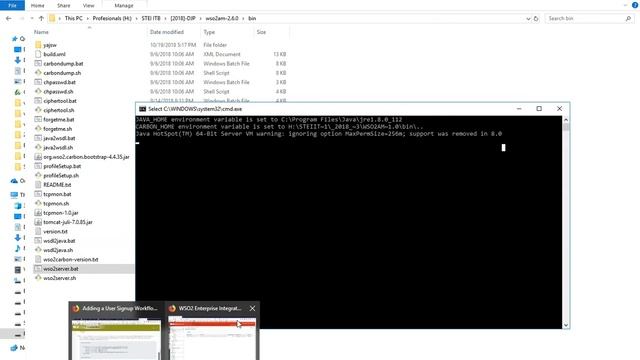
Task: Open 'Adding a User Signup Workflow' Firefox thumbnail
Action: [116, 331]
